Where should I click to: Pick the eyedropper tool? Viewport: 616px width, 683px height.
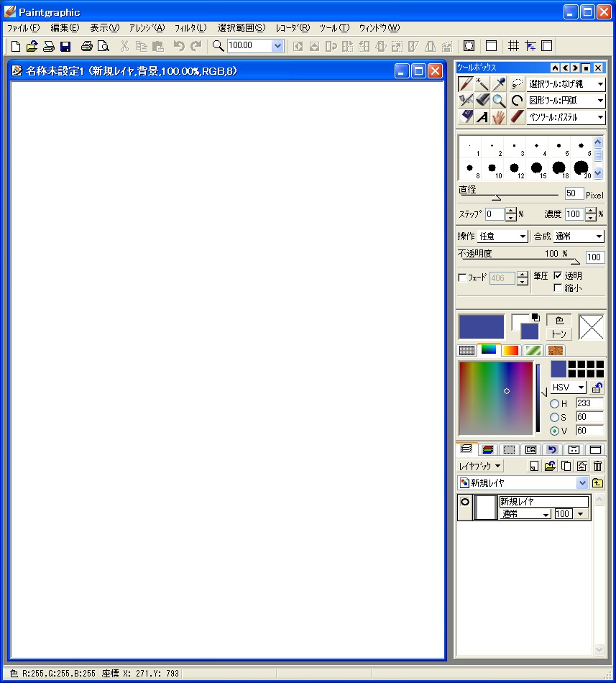(499, 83)
